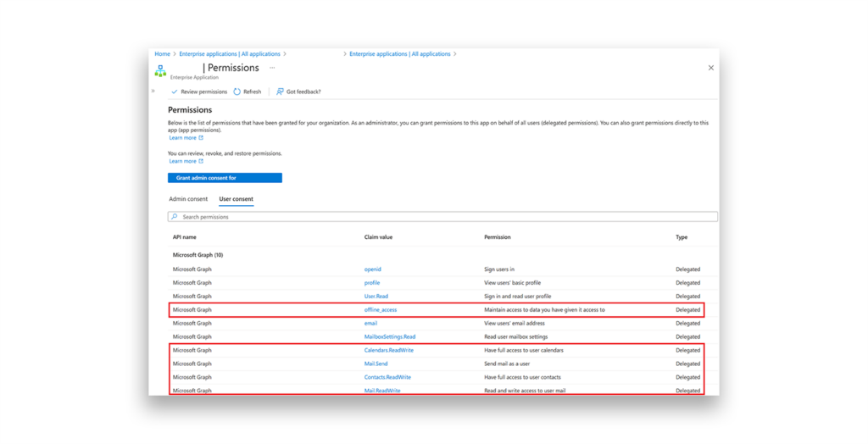Close the Permissions pane with the X
This screenshot has width=868, height=444.
coord(710,68)
